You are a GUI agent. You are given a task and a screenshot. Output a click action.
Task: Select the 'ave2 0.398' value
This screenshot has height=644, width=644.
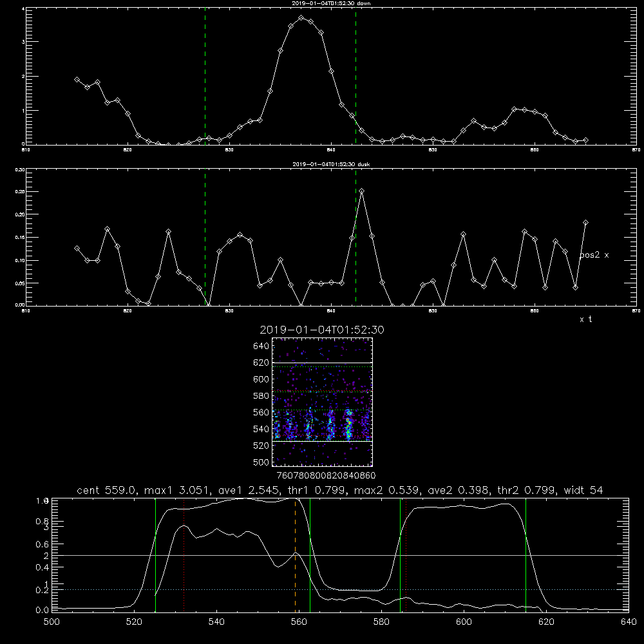point(459,490)
